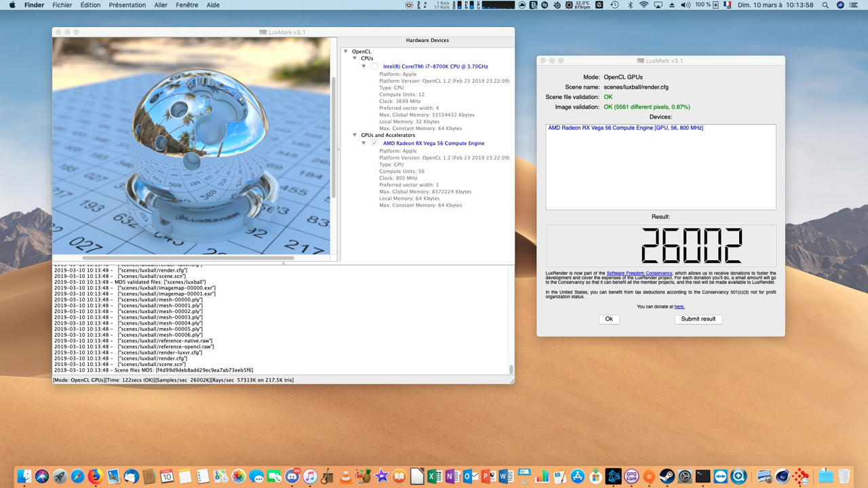Enable Intel Core i7-8700K CPU device checkbox
Screen dimensions: 868x488
tap(374, 66)
